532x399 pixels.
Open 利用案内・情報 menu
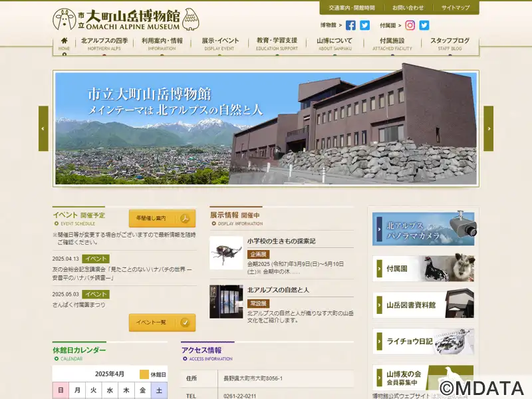[162, 44]
